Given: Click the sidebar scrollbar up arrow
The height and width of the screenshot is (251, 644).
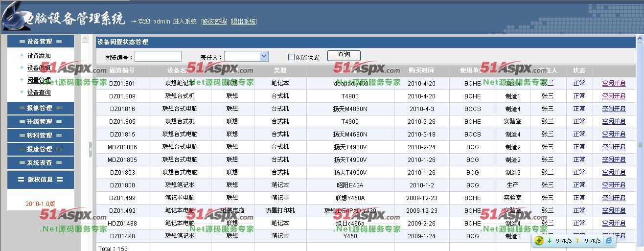Looking at the screenshot, I should [x=85, y=39].
